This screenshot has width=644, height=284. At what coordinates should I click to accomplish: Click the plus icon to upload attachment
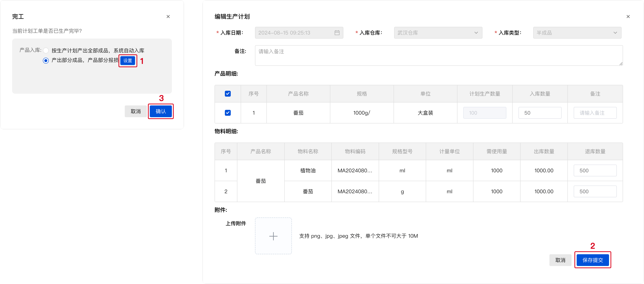(273, 236)
